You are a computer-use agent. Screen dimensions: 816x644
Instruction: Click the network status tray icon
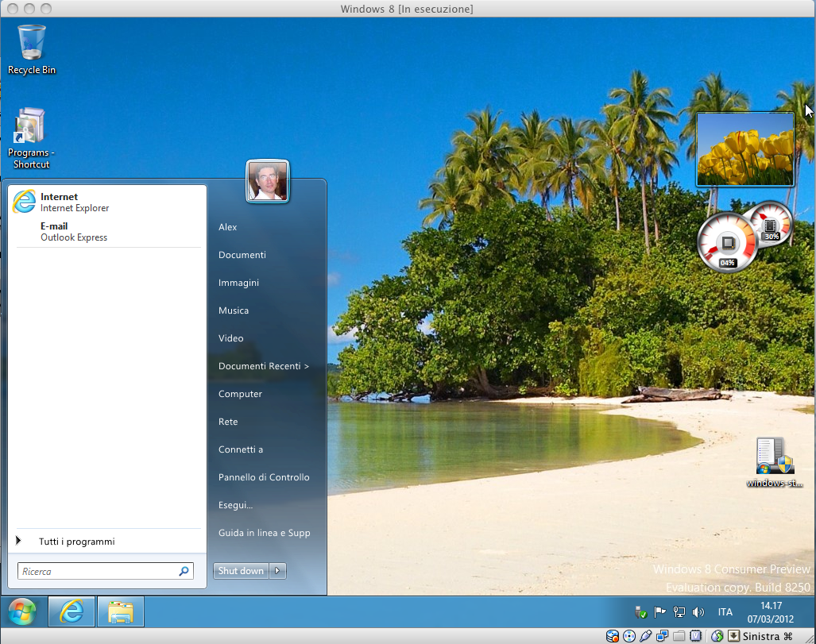pos(679,612)
